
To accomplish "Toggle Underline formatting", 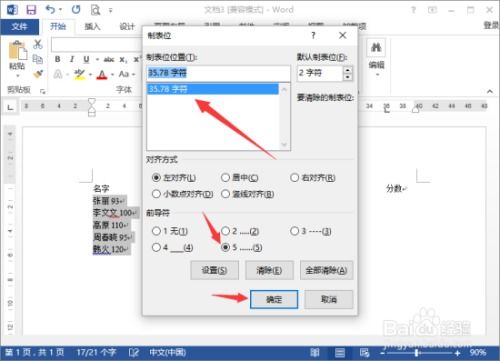I will [86, 59].
